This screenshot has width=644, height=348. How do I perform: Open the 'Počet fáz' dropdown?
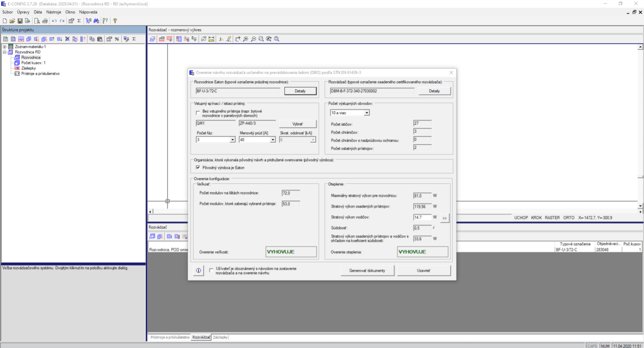click(x=232, y=140)
